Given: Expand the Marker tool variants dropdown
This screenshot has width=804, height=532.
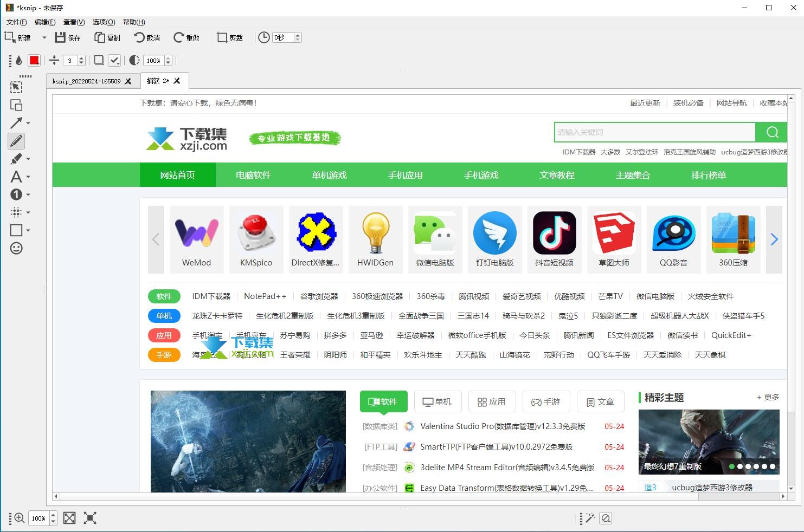Looking at the screenshot, I should 28,159.
